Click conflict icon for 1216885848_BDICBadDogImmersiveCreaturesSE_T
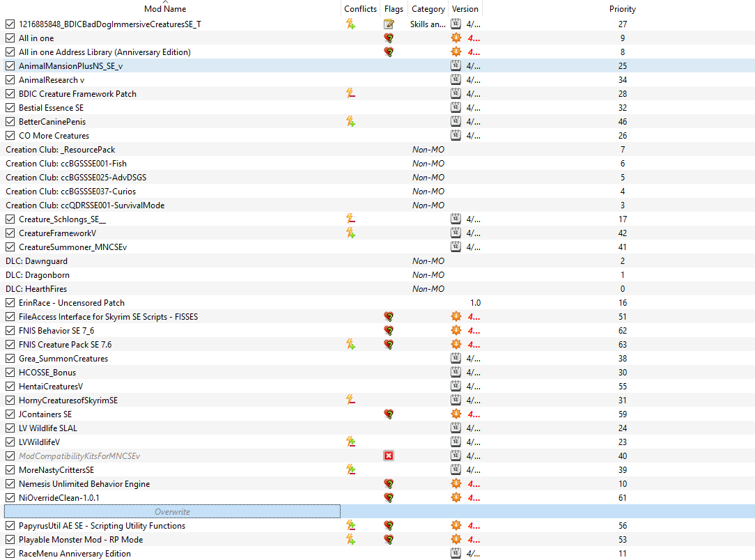The image size is (755, 560). pyautogui.click(x=350, y=24)
